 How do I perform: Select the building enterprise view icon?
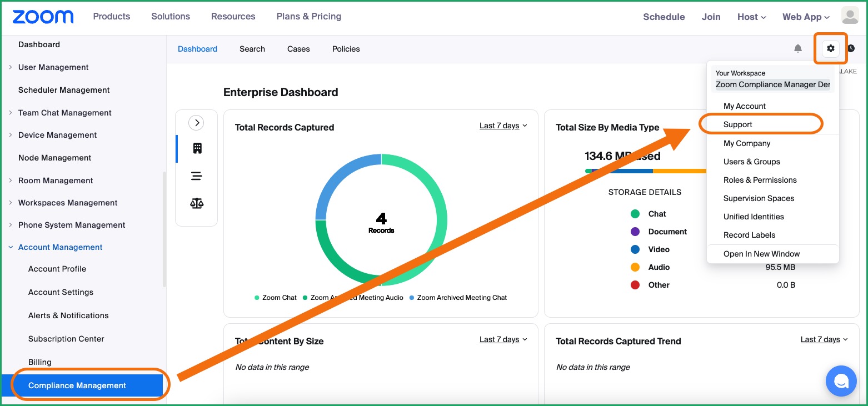click(x=197, y=148)
